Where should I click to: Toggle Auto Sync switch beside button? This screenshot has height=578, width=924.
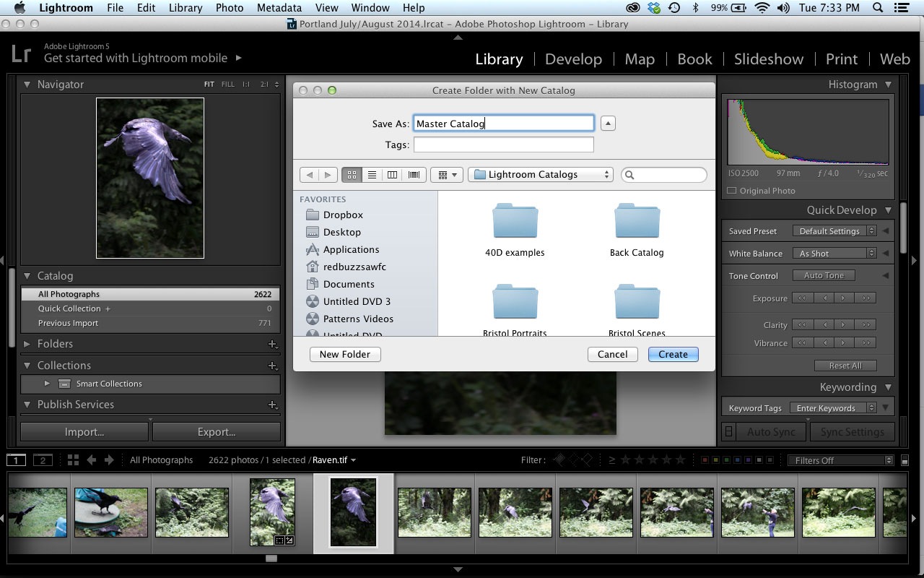tap(728, 431)
